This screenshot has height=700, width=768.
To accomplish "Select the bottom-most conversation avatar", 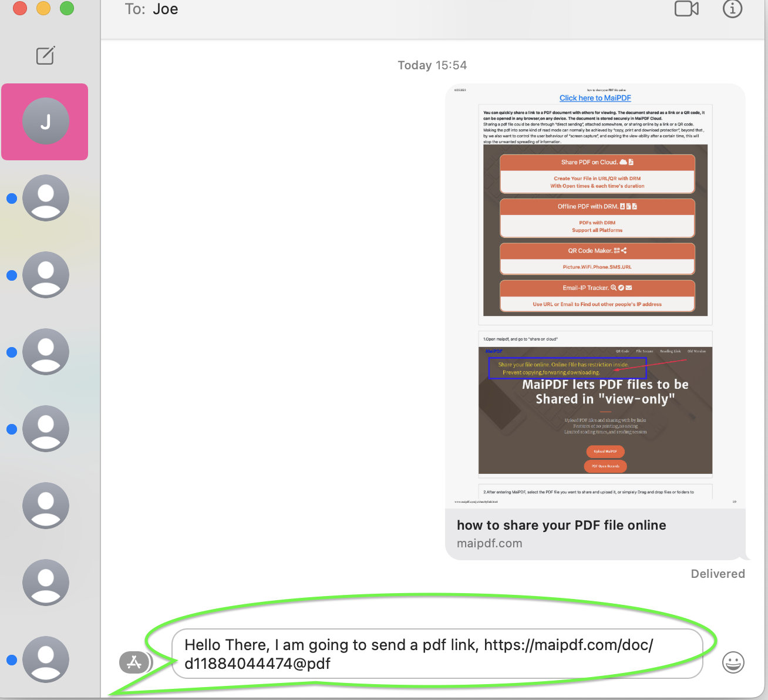I will coord(46,659).
